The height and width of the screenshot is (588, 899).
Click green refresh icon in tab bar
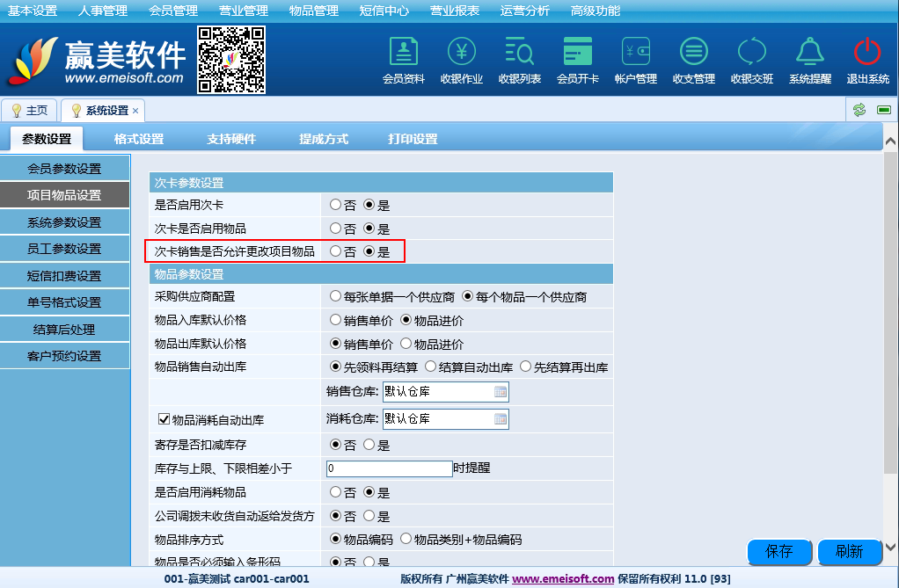tap(859, 110)
